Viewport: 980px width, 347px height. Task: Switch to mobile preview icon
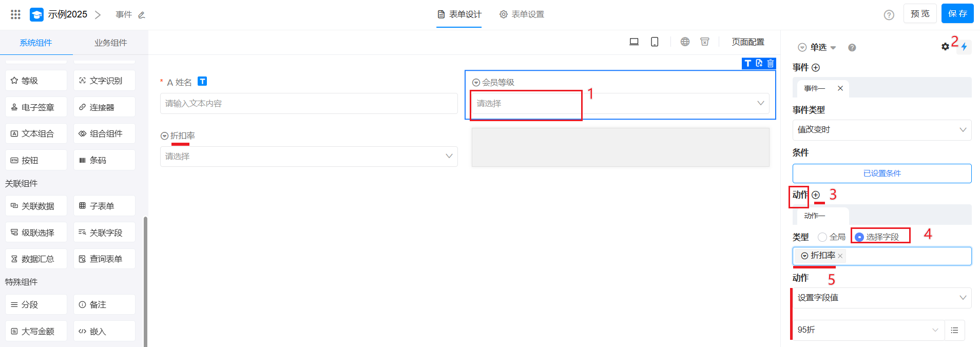click(x=655, y=42)
